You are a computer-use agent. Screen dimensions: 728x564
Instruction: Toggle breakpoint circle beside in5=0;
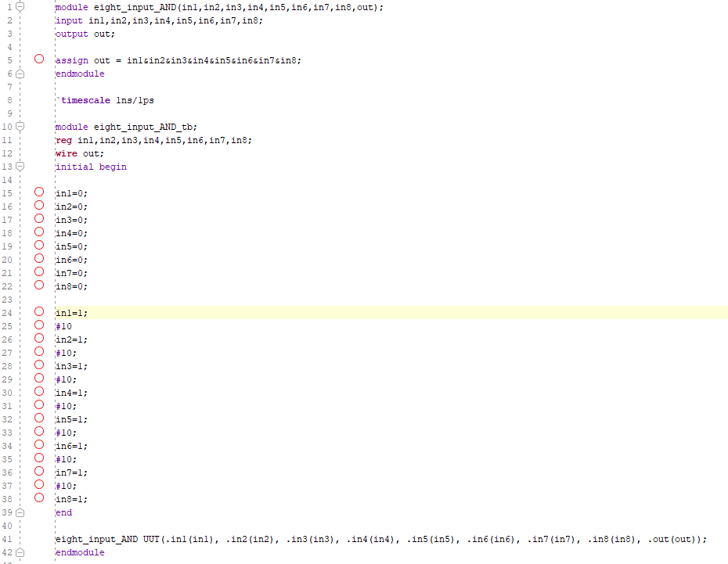(x=39, y=245)
